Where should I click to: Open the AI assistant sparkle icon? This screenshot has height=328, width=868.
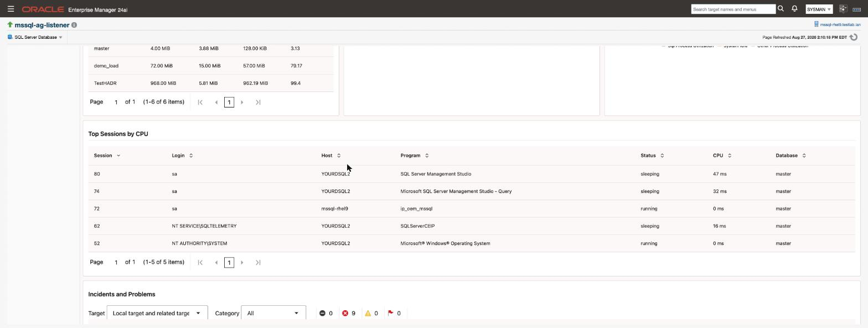(843, 9)
